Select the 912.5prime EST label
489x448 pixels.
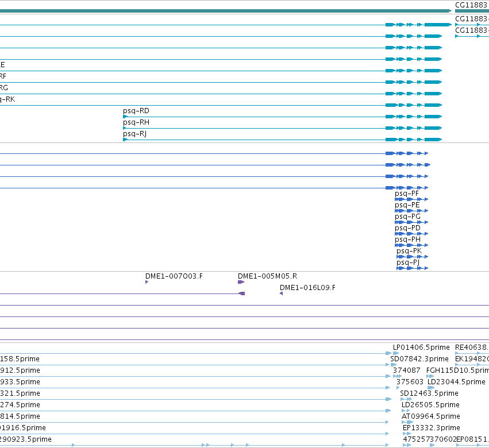pyautogui.click(x=20, y=370)
